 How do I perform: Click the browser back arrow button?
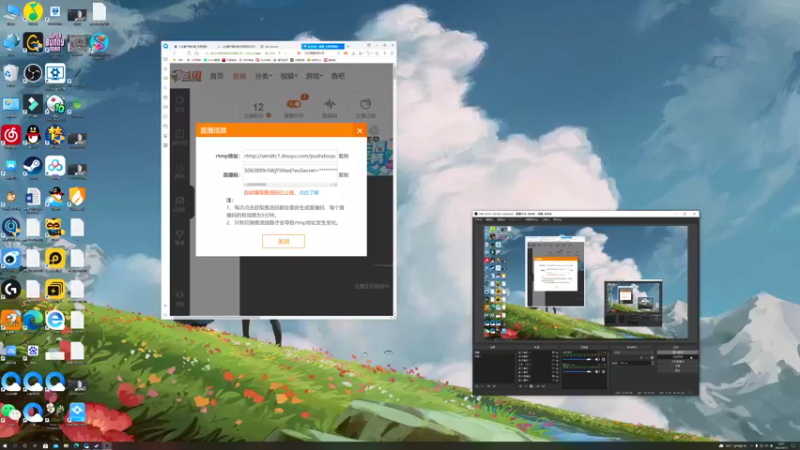[175, 53]
